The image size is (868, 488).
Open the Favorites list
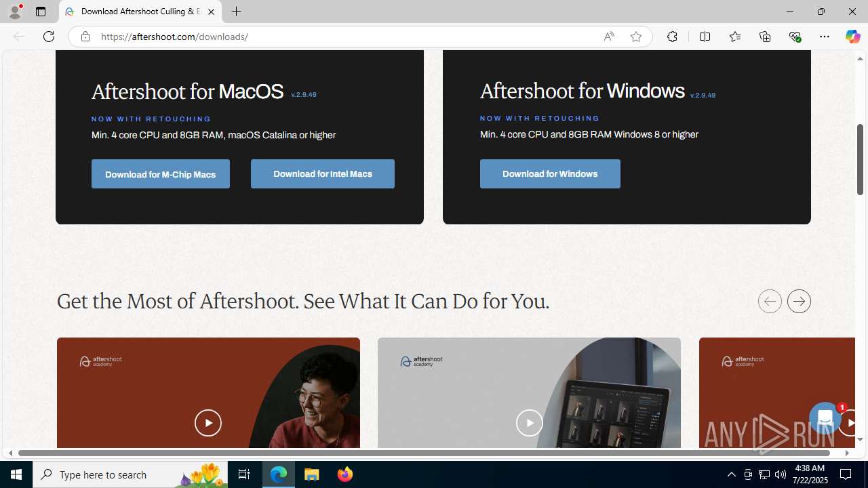point(734,37)
